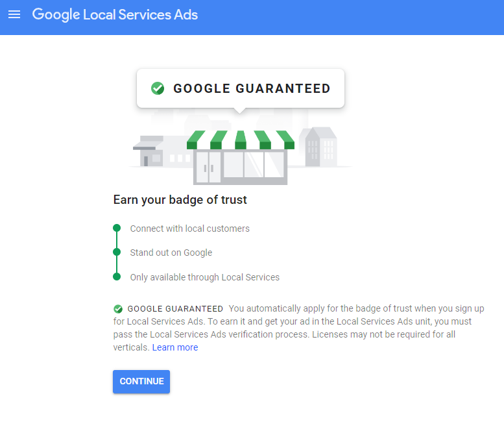Click the storefront glass door illustration

(209, 167)
